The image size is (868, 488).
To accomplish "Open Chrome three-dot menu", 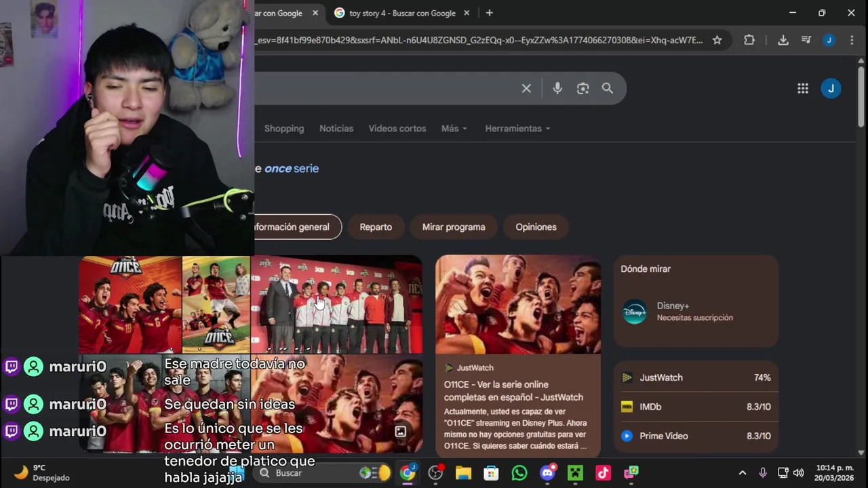I will 852,40.
